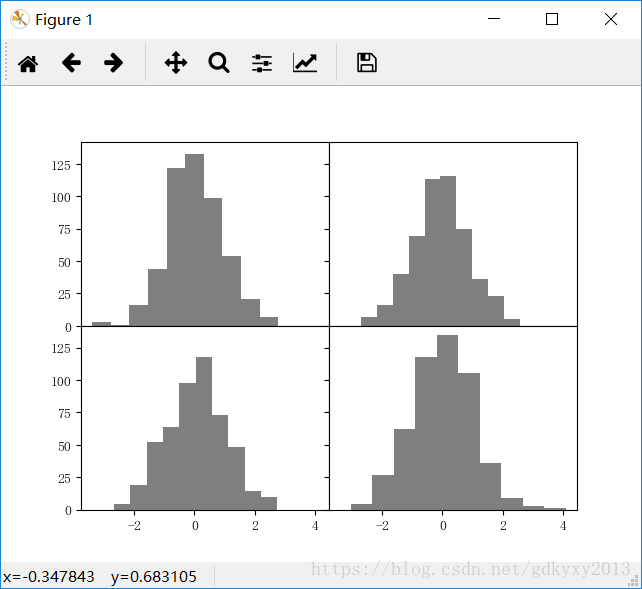642x589 pixels.
Task: Click the tallest bar in top-right histogram
Action: tap(448, 251)
